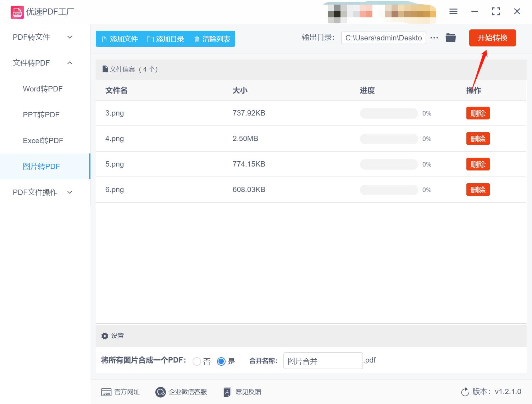This screenshot has width=532, height=404.
Task: Delete 4.png using its 删除 button
Action: coord(478,139)
